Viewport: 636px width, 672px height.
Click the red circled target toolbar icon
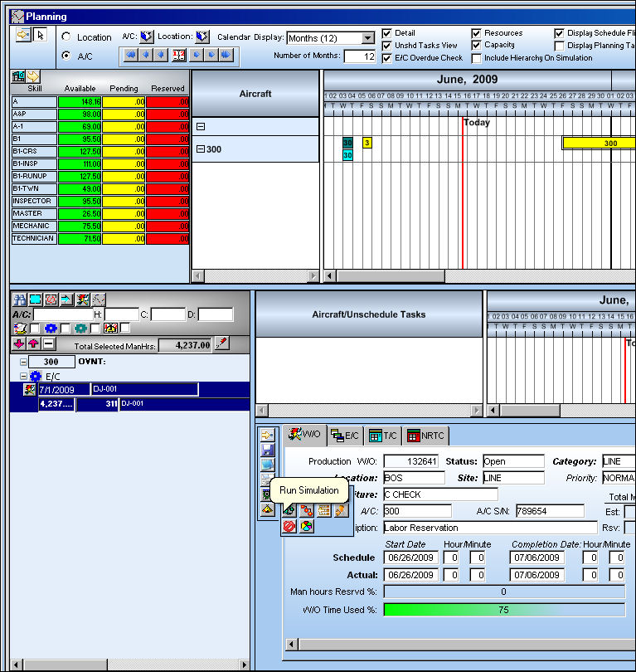51,299
